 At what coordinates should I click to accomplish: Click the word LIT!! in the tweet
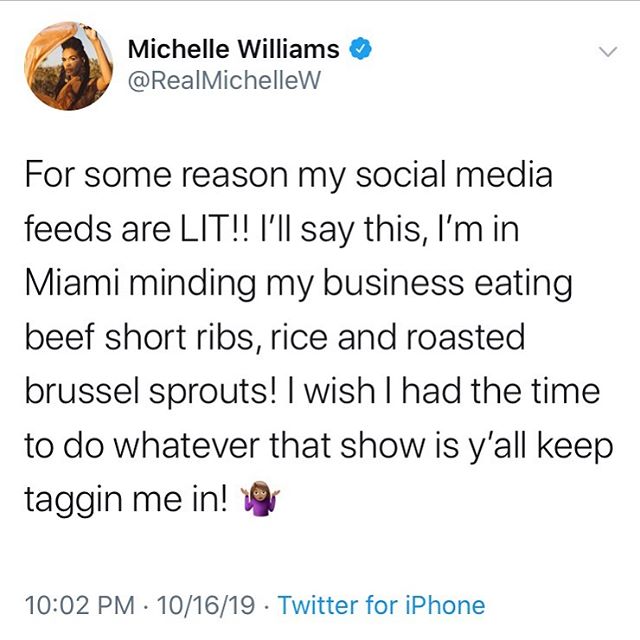(x=213, y=229)
